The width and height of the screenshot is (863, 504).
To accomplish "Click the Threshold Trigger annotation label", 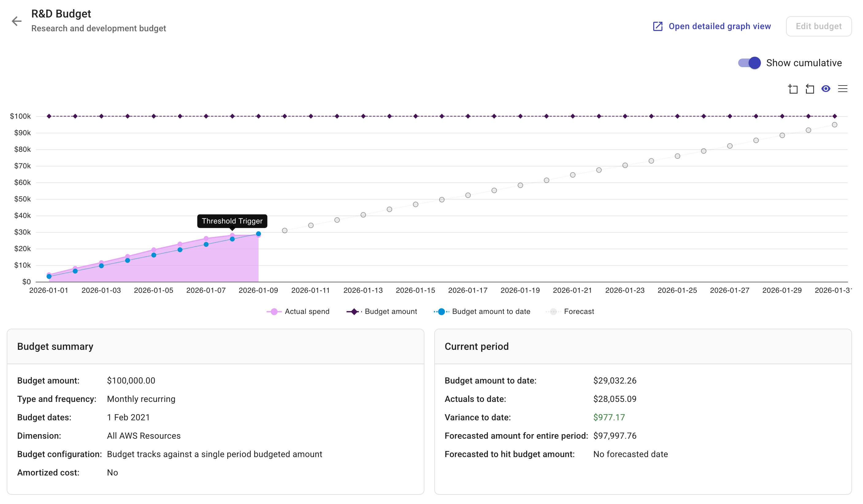I will tap(232, 221).
